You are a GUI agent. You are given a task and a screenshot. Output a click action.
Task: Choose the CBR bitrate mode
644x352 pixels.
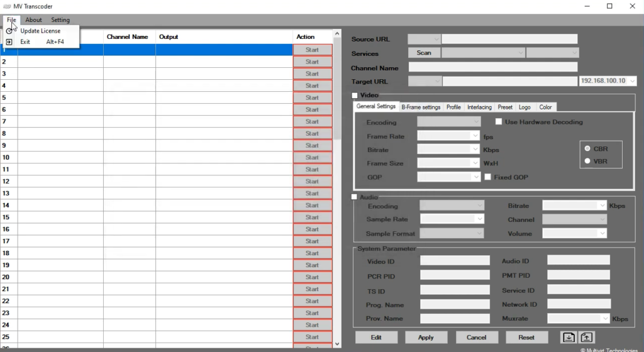click(587, 148)
